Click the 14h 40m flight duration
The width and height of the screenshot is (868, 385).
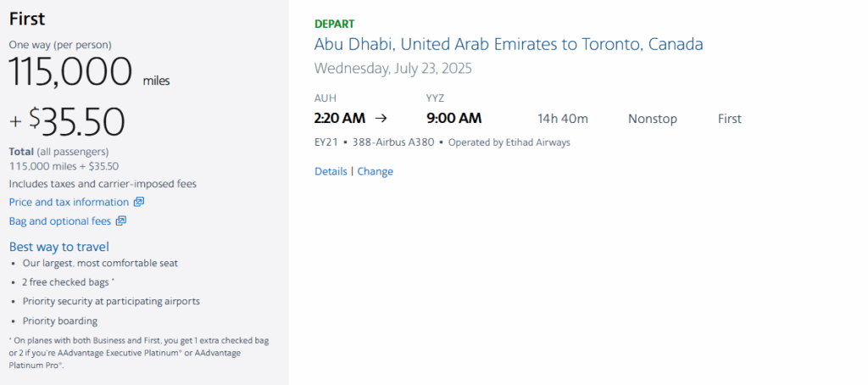[x=563, y=119]
